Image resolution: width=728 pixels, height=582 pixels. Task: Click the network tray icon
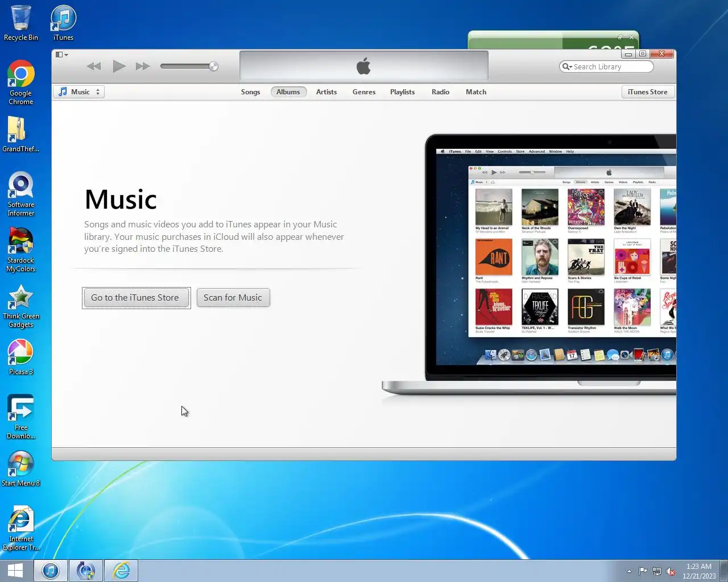tap(657, 571)
